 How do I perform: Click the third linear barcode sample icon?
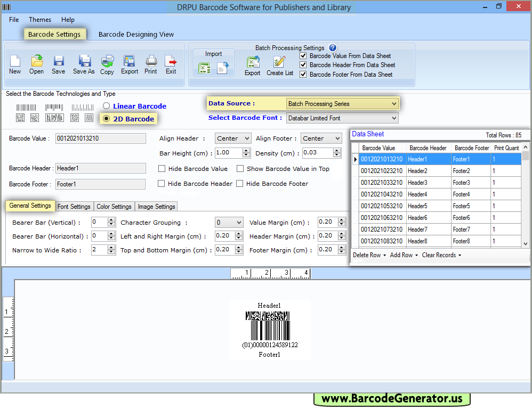coord(83,108)
